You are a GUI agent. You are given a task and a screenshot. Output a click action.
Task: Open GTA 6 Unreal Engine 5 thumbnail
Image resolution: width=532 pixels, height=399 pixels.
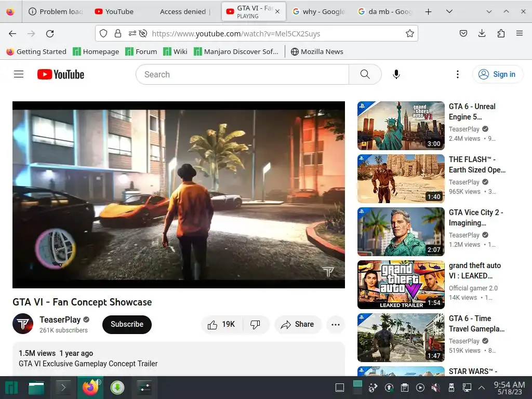coord(401,126)
